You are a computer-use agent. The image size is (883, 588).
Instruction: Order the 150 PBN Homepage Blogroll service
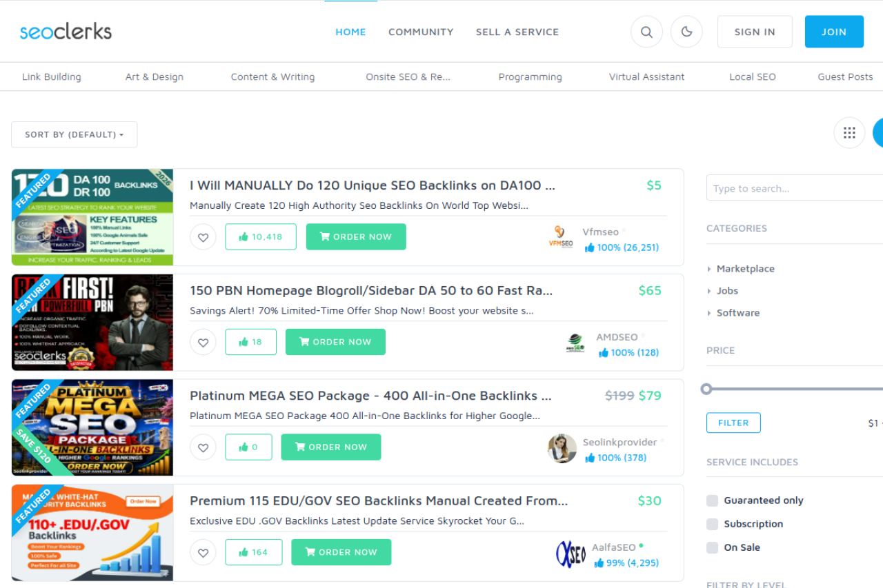(335, 342)
